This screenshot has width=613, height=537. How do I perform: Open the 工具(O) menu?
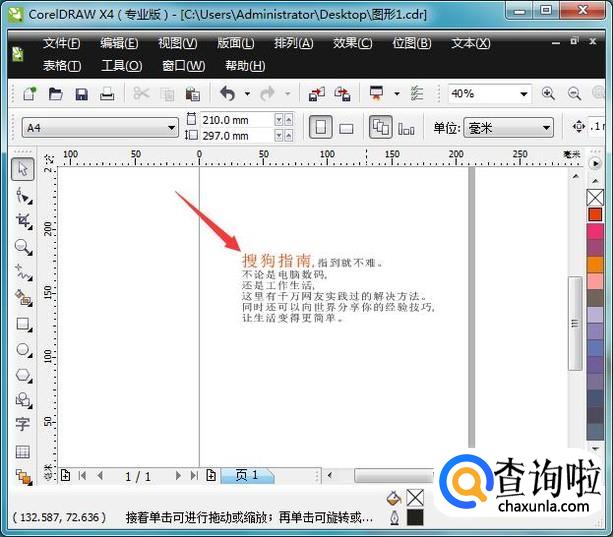pyautogui.click(x=122, y=66)
